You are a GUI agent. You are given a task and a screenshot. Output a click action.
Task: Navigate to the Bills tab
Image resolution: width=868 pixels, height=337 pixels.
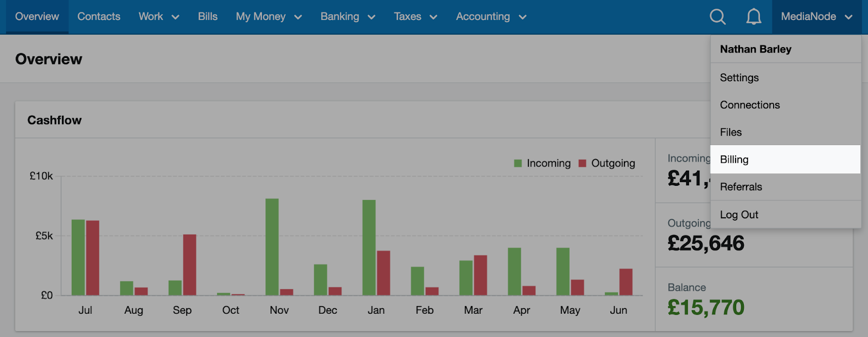(207, 17)
